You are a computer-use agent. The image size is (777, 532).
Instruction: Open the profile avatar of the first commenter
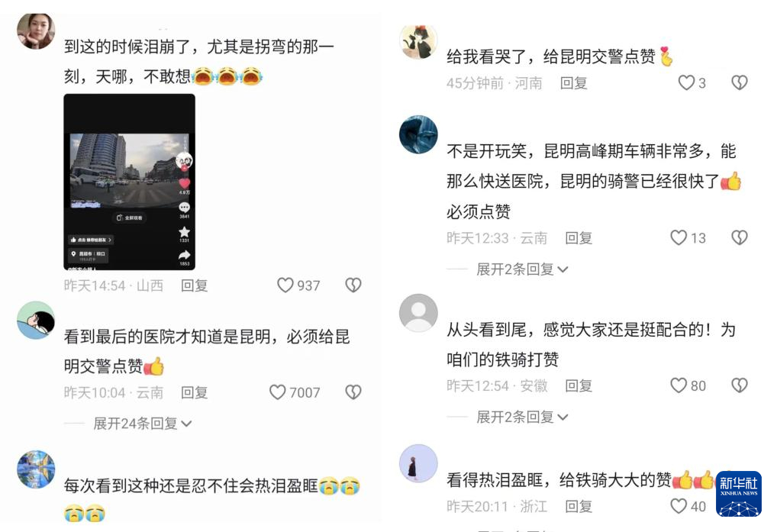tap(36, 31)
